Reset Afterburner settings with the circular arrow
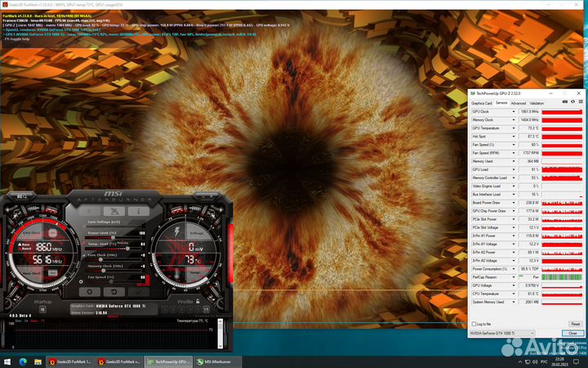 (114, 291)
